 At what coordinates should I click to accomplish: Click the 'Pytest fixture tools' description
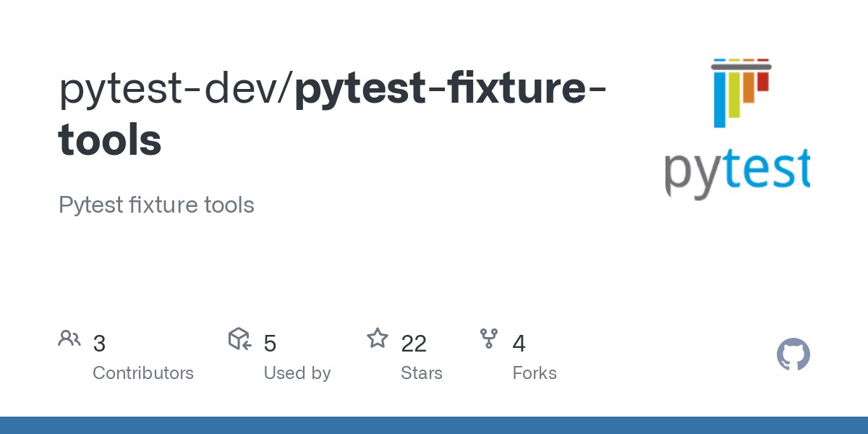(156, 205)
